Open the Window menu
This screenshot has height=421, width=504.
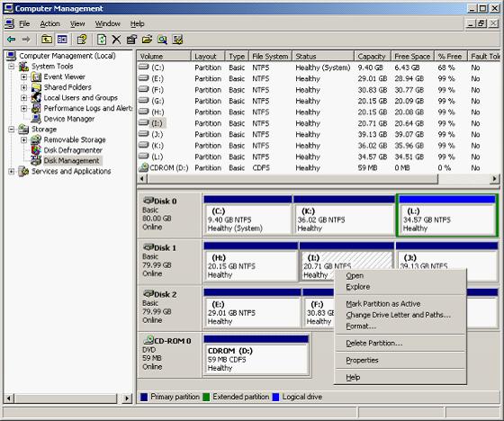(107, 23)
